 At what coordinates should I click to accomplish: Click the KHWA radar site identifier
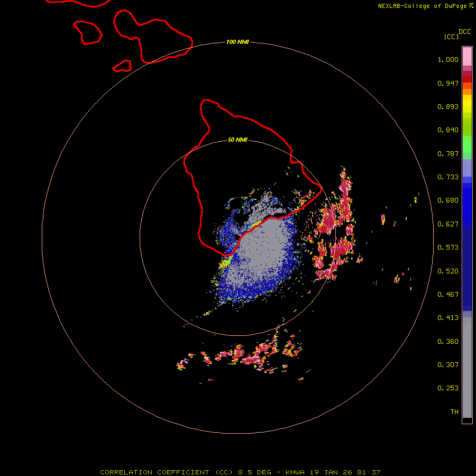point(295,472)
